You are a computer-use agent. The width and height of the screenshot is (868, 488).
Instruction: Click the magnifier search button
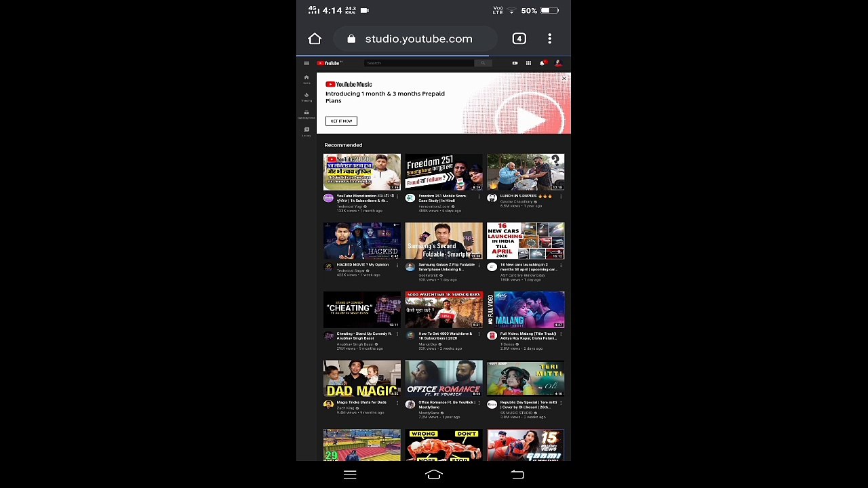click(x=483, y=63)
